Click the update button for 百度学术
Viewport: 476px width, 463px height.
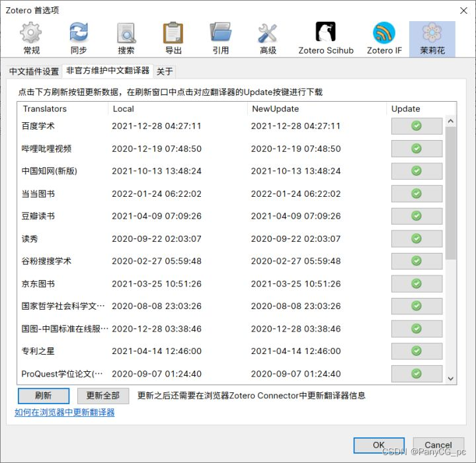(416, 126)
